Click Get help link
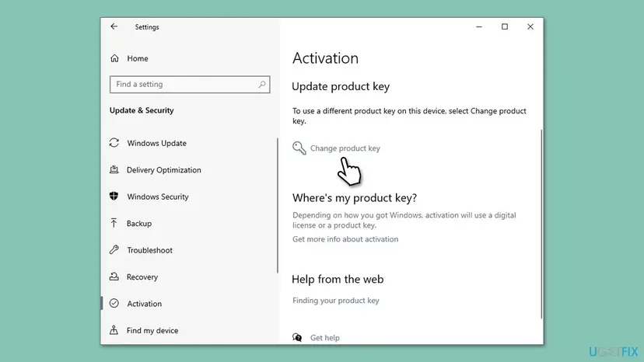This screenshot has width=644, height=362. tap(324, 338)
